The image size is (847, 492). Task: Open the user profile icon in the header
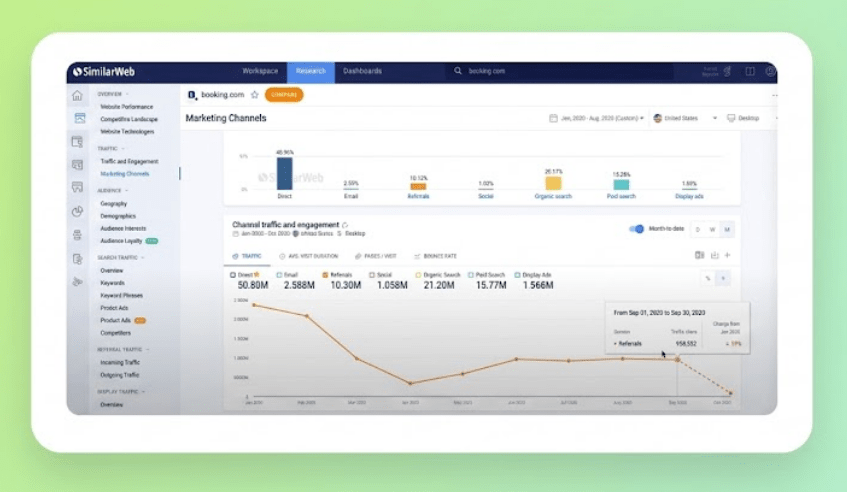pos(770,71)
